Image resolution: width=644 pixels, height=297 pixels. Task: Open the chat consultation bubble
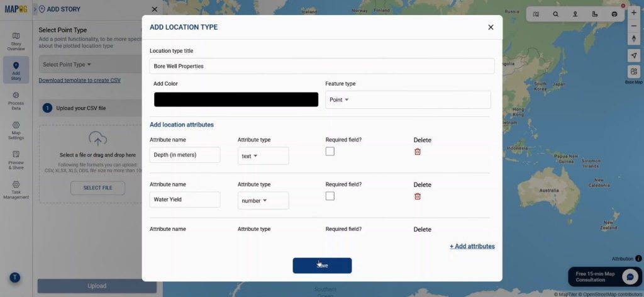pyautogui.click(x=630, y=277)
